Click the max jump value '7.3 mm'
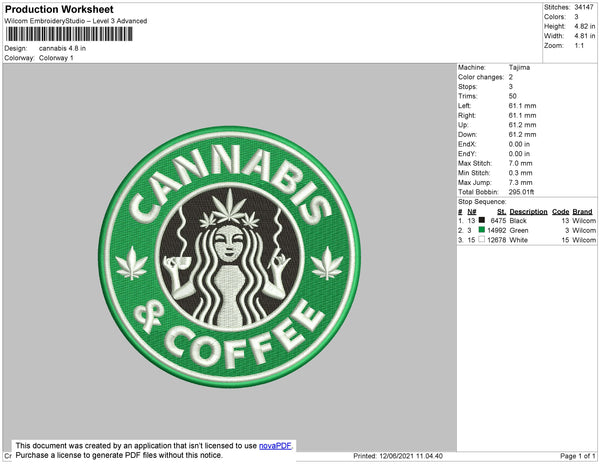Image resolution: width=600 pixels, height=464 pixels. pos(520,182)
